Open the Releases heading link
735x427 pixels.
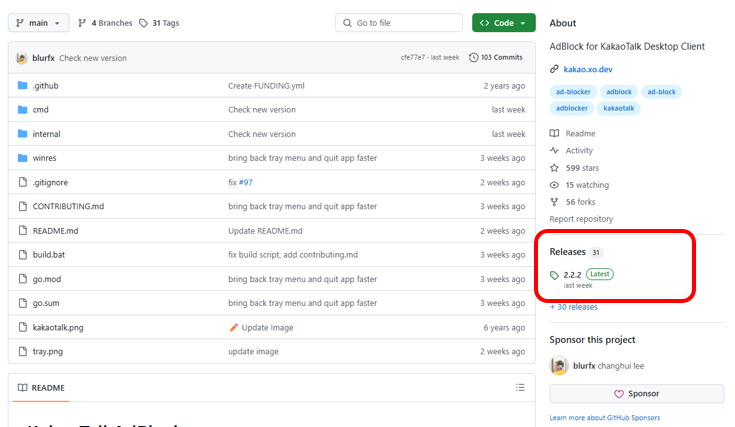568,252
